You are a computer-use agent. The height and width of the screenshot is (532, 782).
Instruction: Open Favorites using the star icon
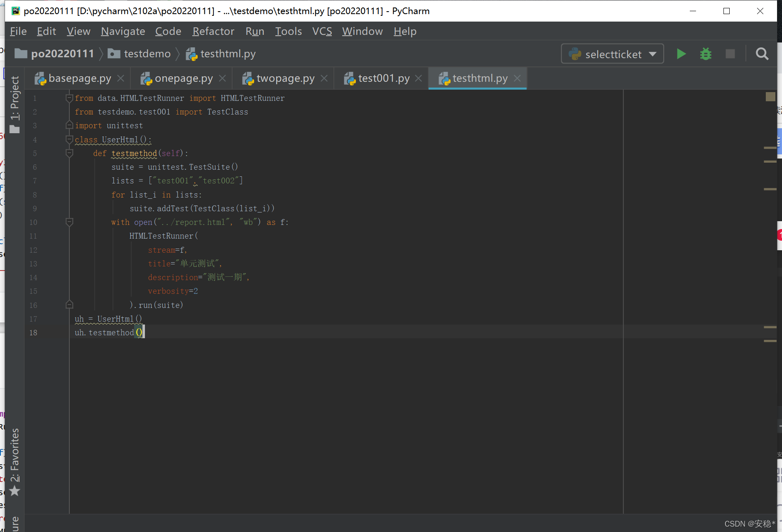click(x=15, y=491)
